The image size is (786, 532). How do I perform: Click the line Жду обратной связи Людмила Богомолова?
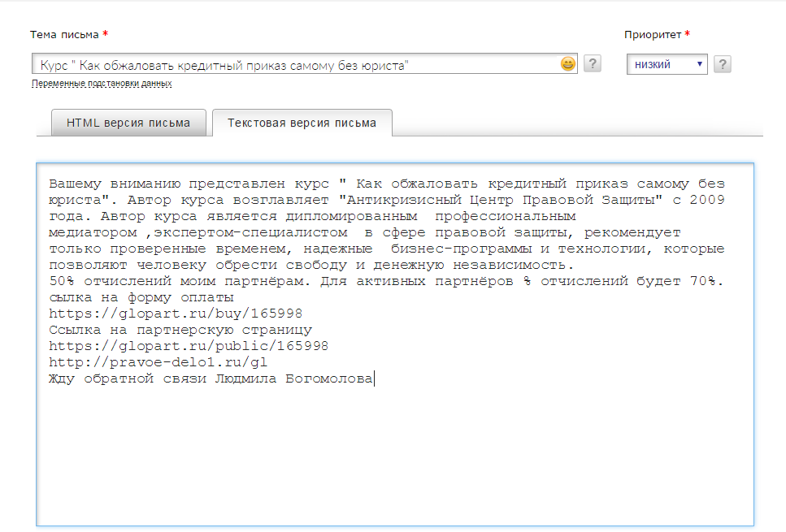[x=211, y=378]
